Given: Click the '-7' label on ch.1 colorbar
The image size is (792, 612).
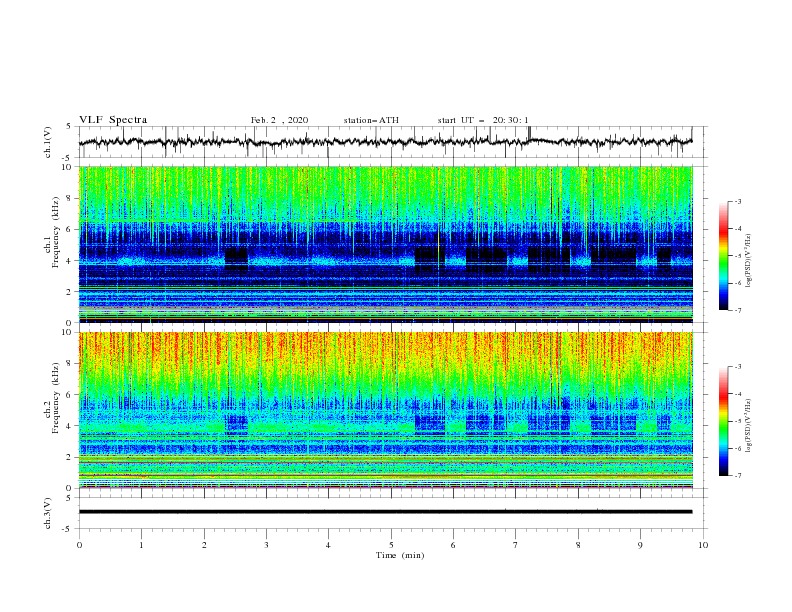Looking at the screenshot, I should (x=738, y=310).
